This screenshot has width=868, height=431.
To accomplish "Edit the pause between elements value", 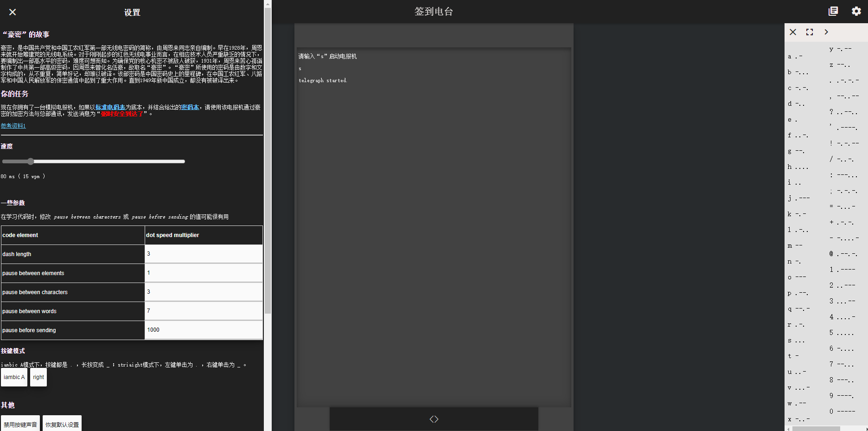I will [204, 273].
